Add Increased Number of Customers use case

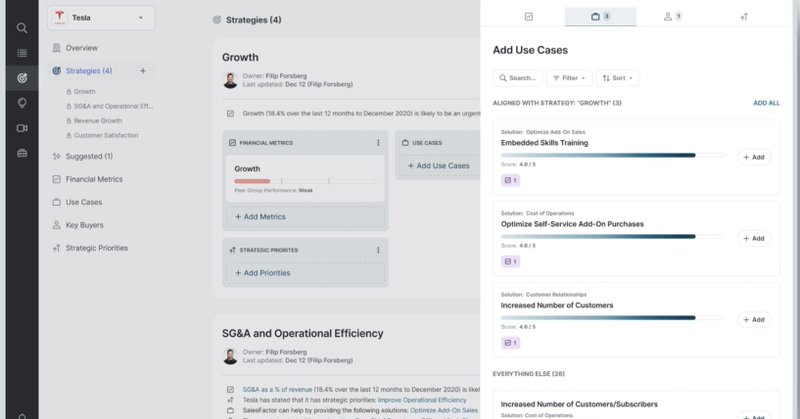point(754,319)
